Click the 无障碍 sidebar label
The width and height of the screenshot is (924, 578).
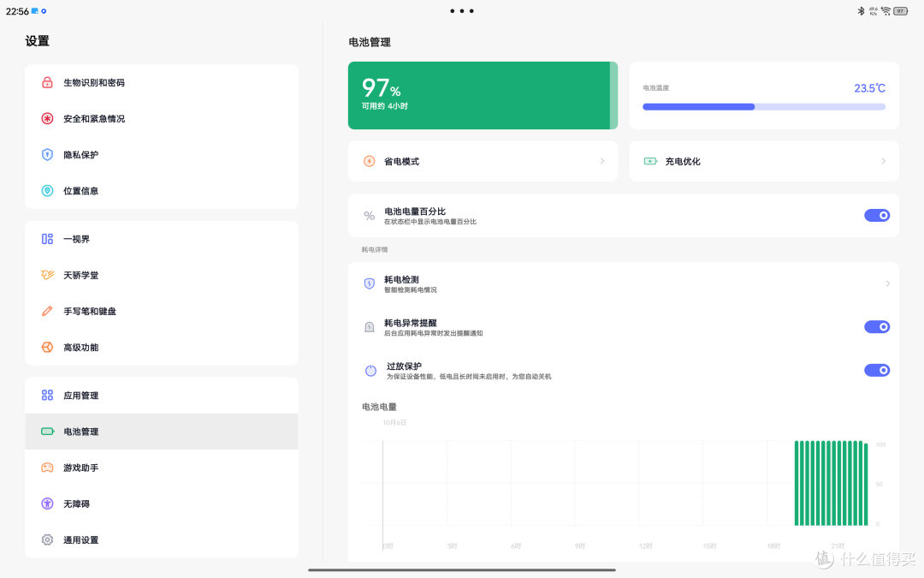pos(77,504)
